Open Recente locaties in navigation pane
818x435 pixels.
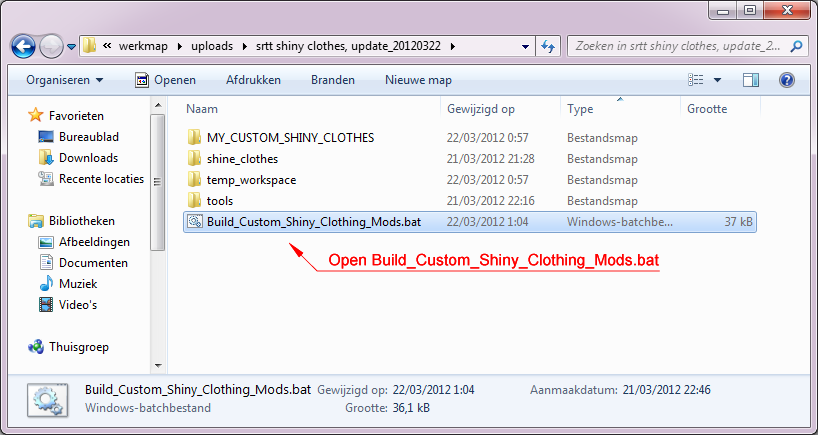pos(101,179)
